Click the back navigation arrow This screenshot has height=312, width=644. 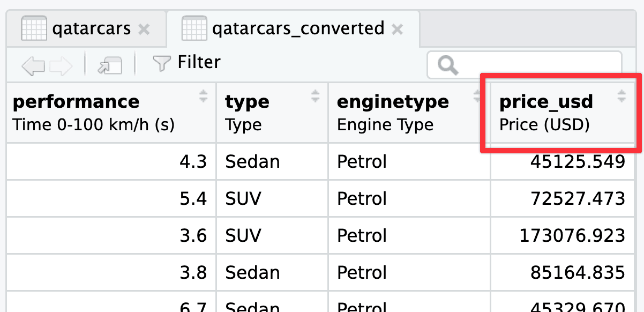coord(33,65)
